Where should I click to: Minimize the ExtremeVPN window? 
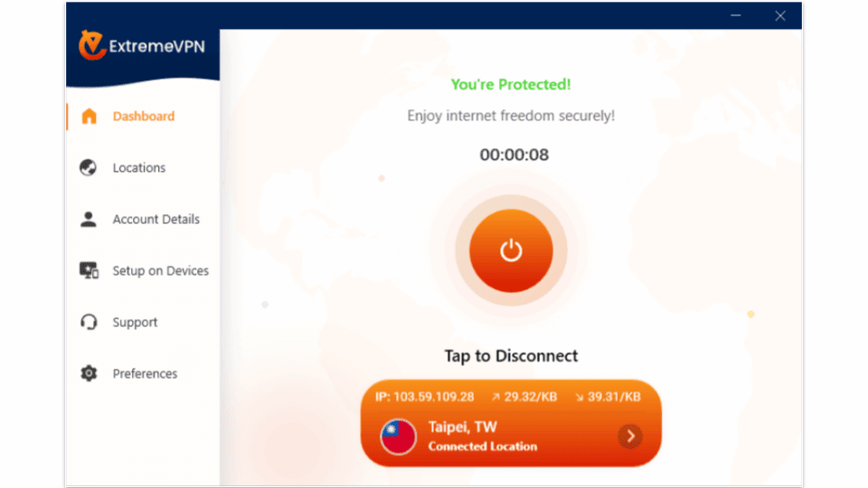click(x=736, y=15)
